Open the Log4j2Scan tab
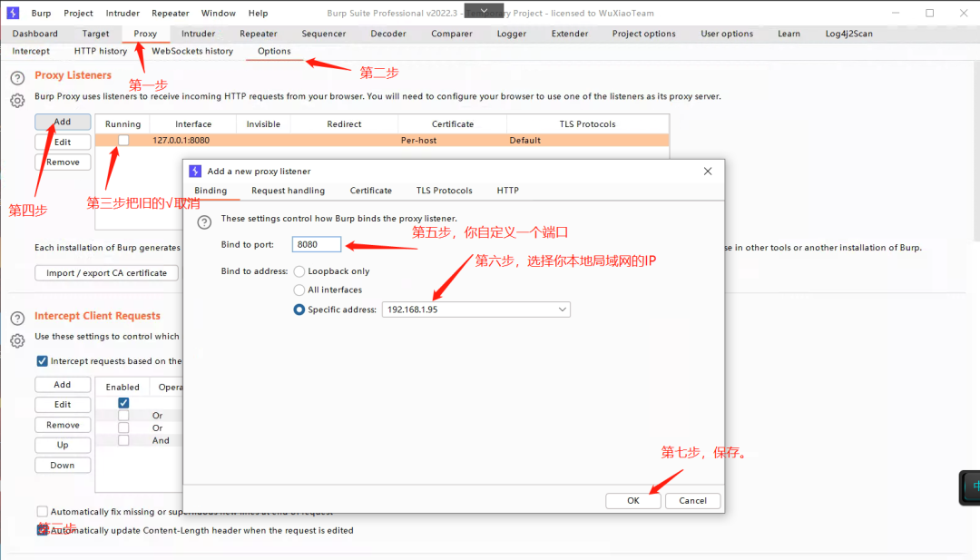 tap(848, 34)
